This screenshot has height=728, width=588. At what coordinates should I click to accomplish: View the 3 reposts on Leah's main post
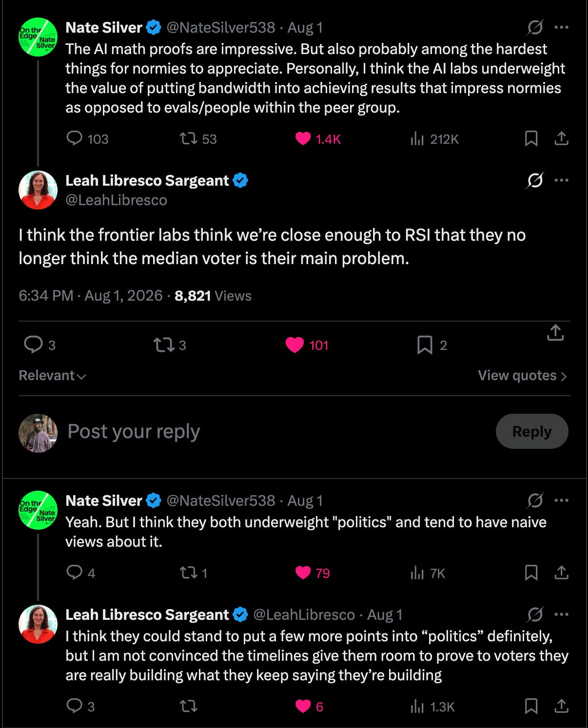click(170, 345)
